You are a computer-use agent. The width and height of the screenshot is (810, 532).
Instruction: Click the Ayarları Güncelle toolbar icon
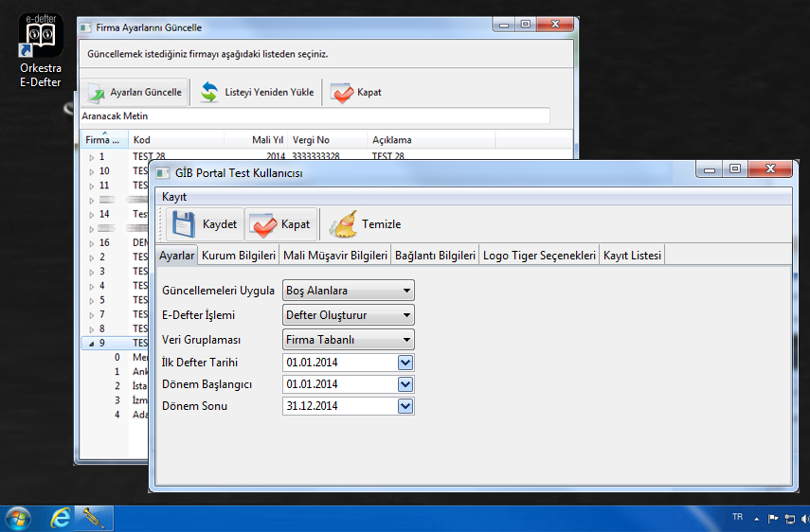[x=96, y=93]
